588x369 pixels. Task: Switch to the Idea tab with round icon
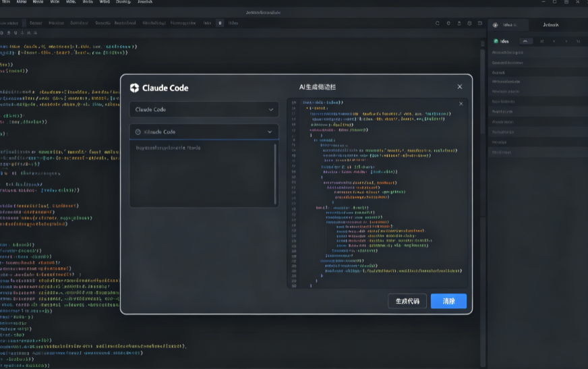(x=508, y=25)
